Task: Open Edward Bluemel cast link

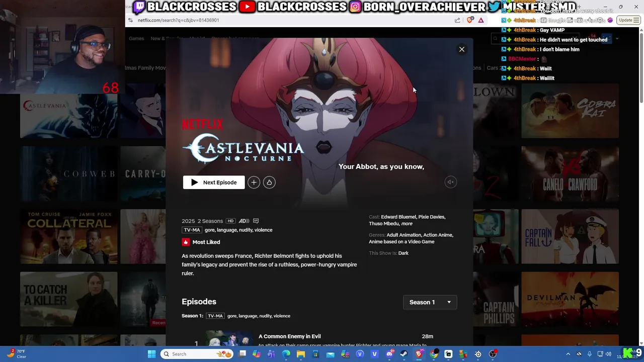Action: click(x=398, y=217)
